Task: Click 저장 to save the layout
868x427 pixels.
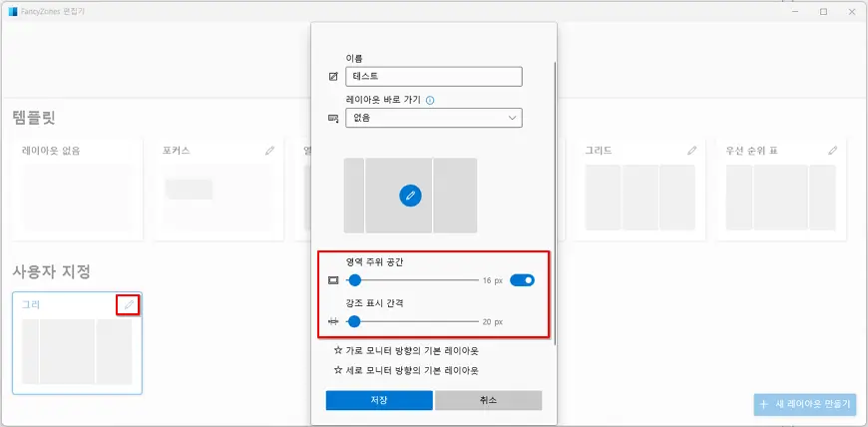Action: point(379,400)
